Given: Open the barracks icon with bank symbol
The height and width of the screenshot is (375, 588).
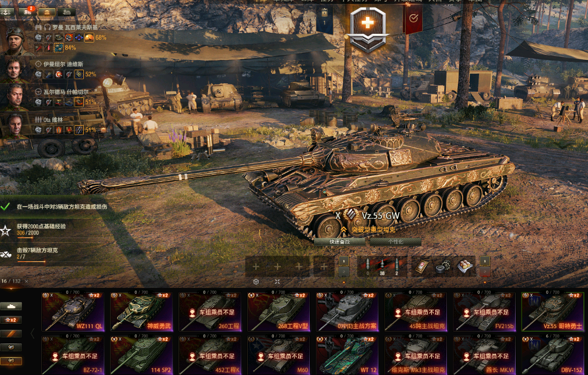Looking at the screenshot, I should coord(46,13).
